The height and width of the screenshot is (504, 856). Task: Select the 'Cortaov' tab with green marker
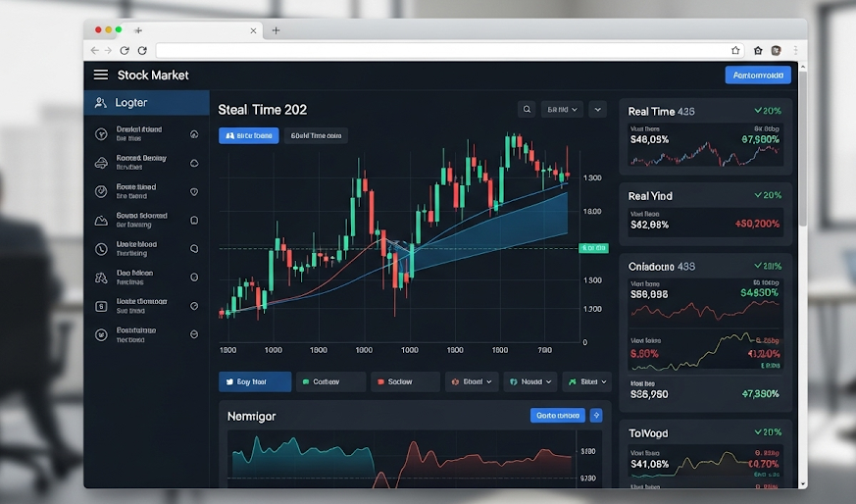[330, 381]
